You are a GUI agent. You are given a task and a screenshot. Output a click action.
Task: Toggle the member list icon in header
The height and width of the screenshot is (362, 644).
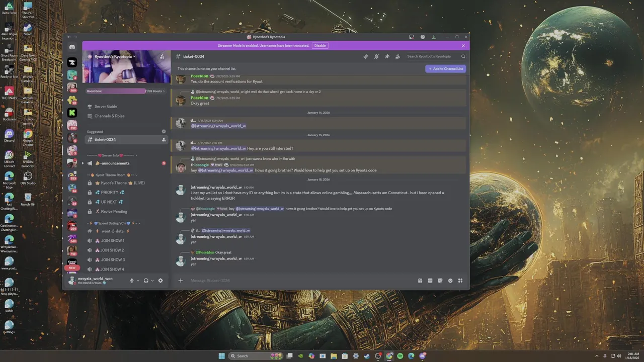(x=397, y=57)
